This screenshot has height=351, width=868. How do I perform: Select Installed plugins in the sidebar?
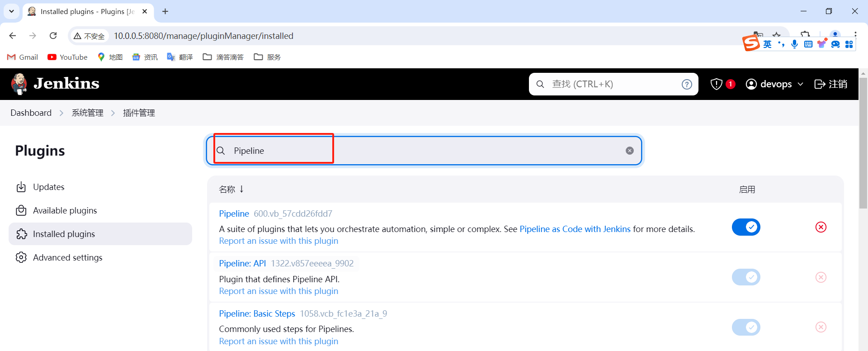pos(100,234)
